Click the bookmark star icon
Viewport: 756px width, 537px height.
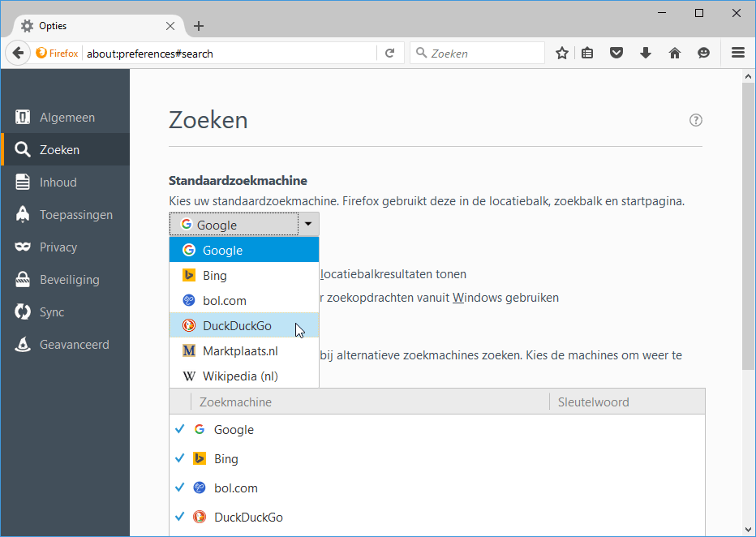(562, 54)
